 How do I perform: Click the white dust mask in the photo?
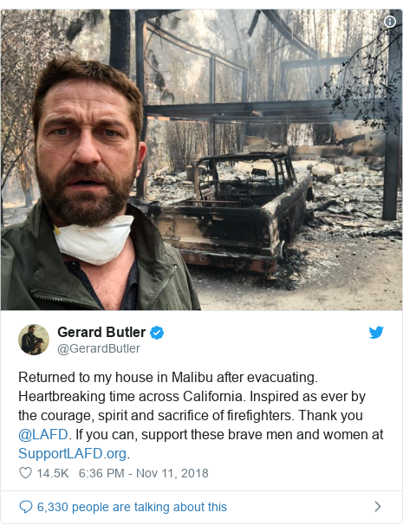94,239
